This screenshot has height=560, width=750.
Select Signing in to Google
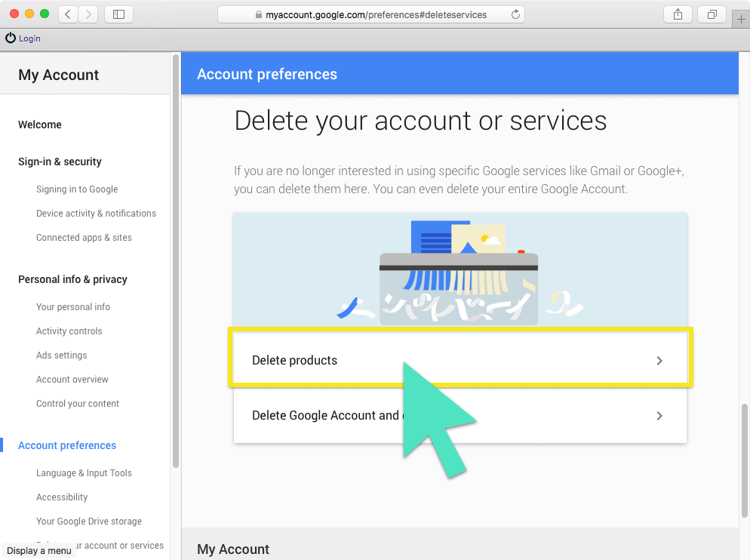click(77, 189)
